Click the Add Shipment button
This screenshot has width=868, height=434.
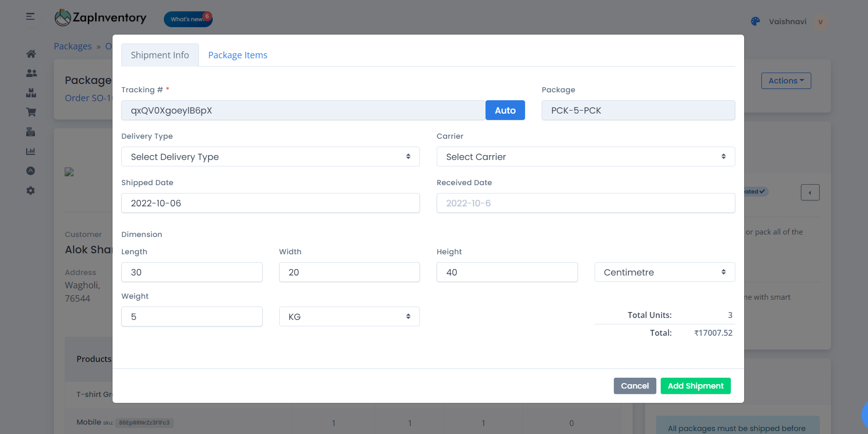pyautogui.click(x=695, y=386)
